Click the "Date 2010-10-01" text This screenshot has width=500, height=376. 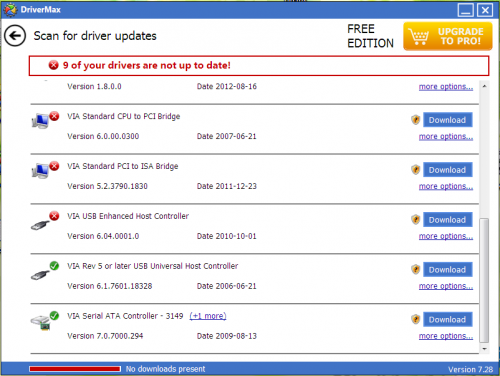tap(227, 236)
